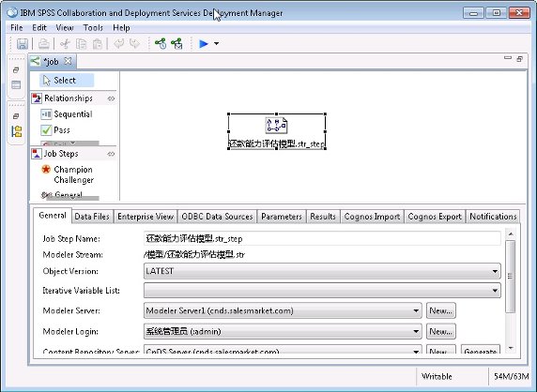The width and height of the screenshot is (537, 392).
Task: Click the Copy toolbar icon
Action: 81,44
